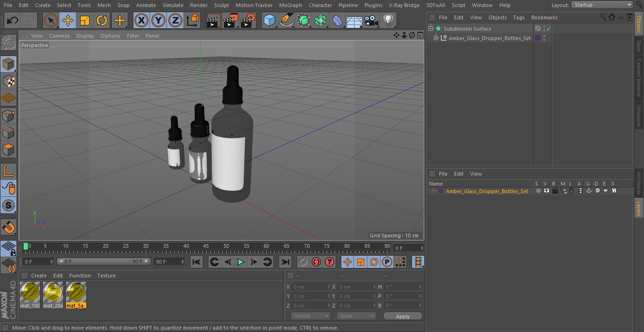644x332 pixels.
Task: Open the V-Ray Bridge menu
Action: pos(404,5)
